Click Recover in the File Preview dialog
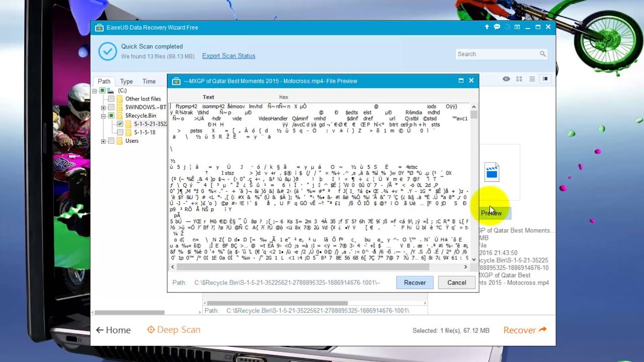The width and height of the screenshot is (644, 362). (x=415, y=283)
